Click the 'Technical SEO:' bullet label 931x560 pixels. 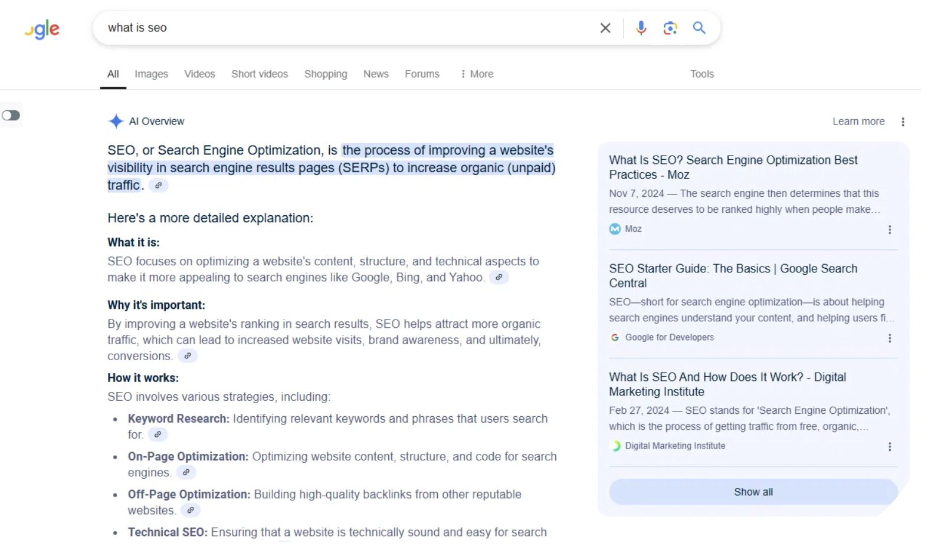168,532
